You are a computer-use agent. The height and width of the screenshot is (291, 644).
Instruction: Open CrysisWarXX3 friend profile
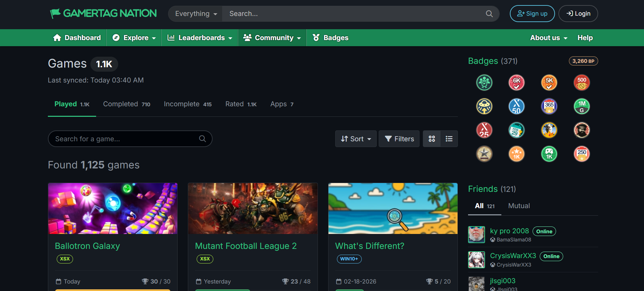point(513,256)
